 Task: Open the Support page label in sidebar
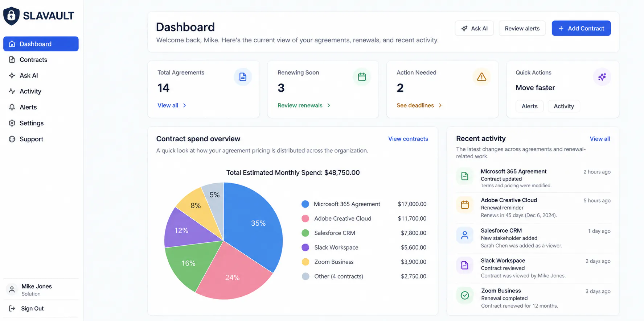tap(31, 139)
